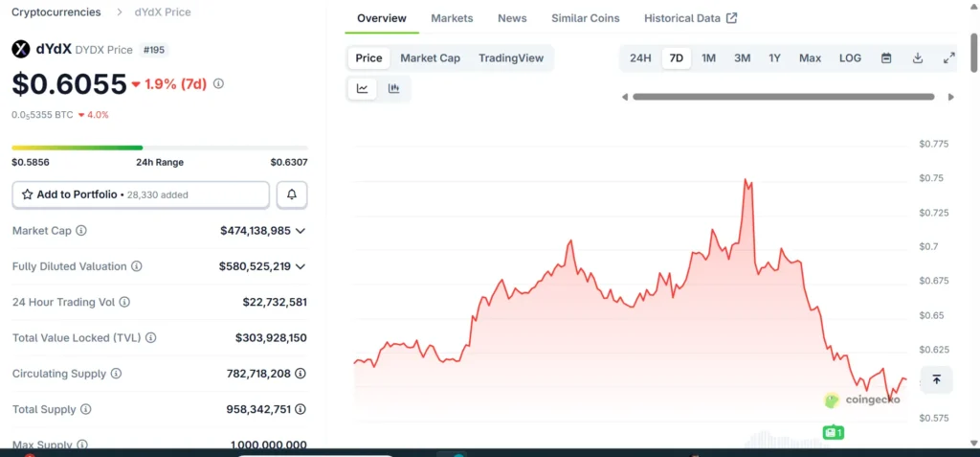Click the dYdX Price breadcrumb

tap(163, 11)
